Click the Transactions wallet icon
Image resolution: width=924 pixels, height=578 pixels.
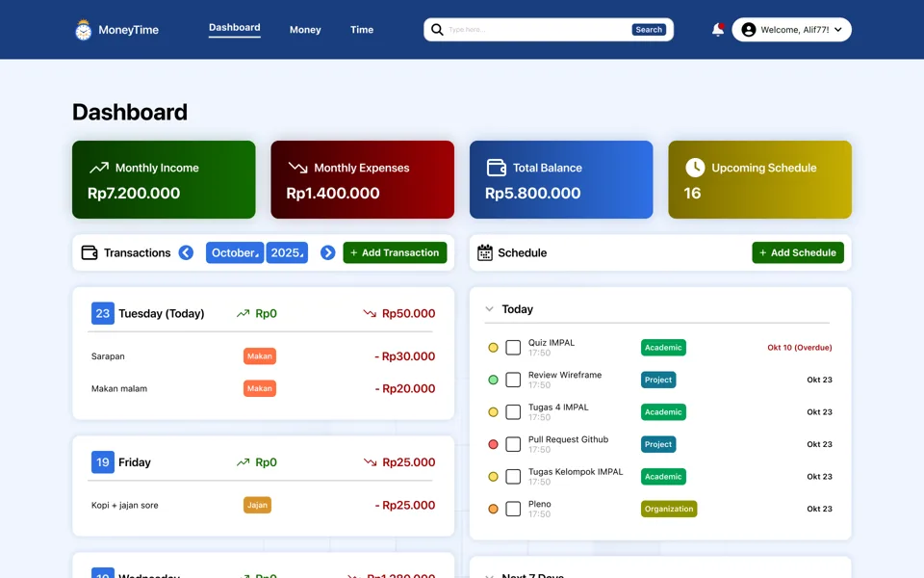[89, 252]
